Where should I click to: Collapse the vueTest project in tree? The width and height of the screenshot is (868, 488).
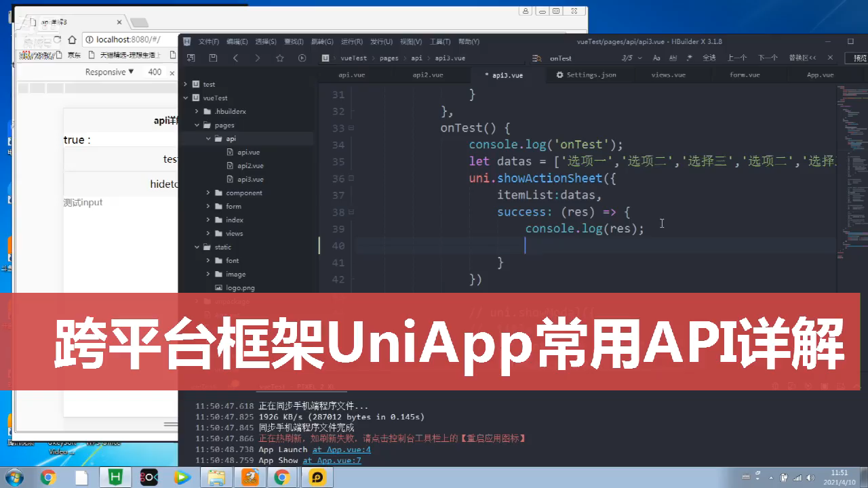[x=185, y=98]
